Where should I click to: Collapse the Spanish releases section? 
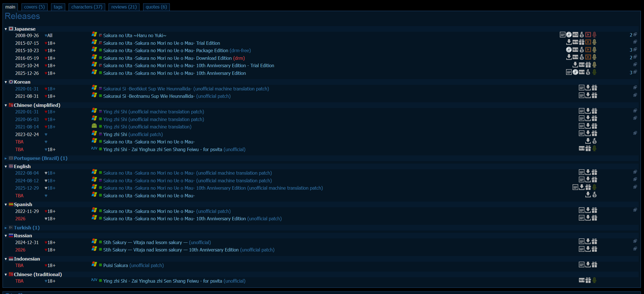6,204
